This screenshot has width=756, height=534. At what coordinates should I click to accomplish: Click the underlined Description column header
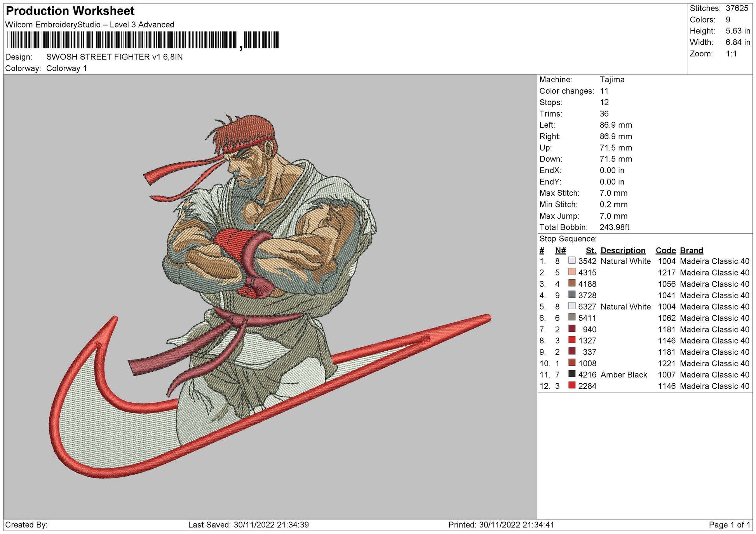pyautogui.click(x=622, y=250)
